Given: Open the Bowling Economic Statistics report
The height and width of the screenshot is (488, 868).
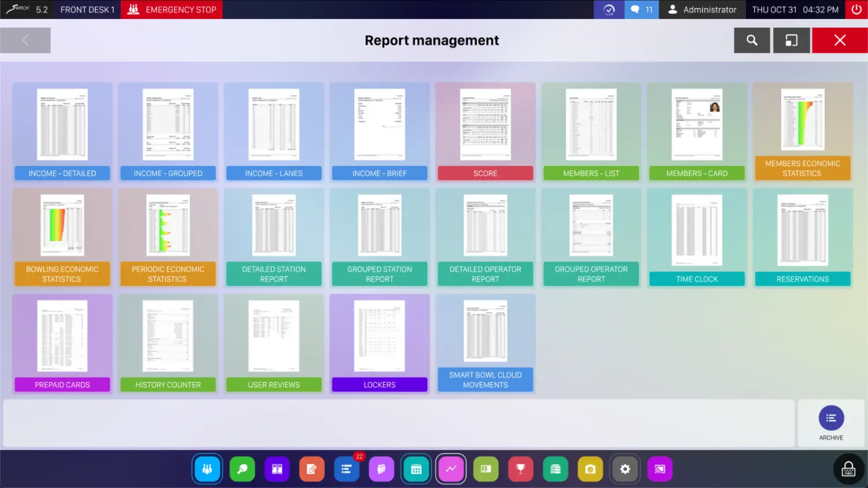Looking at the screenshot, I should [62, 238].
